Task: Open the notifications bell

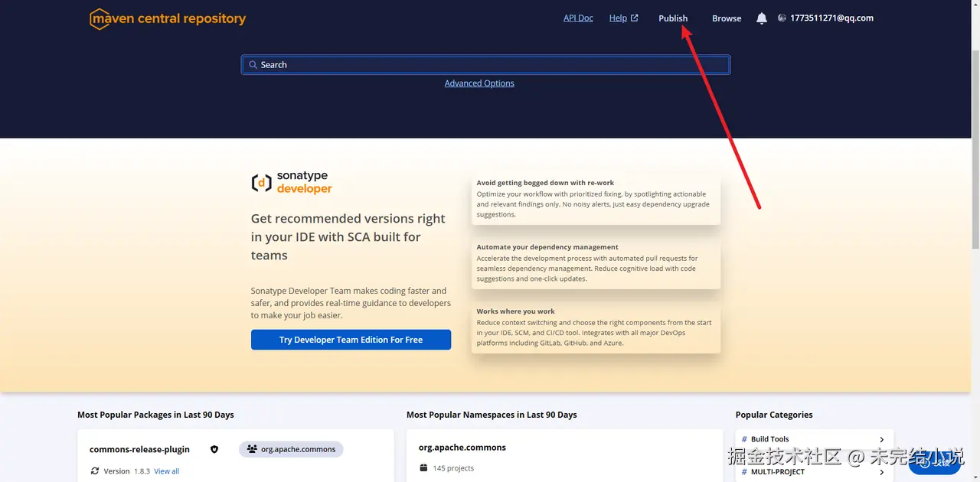Action: click(762, 18)
